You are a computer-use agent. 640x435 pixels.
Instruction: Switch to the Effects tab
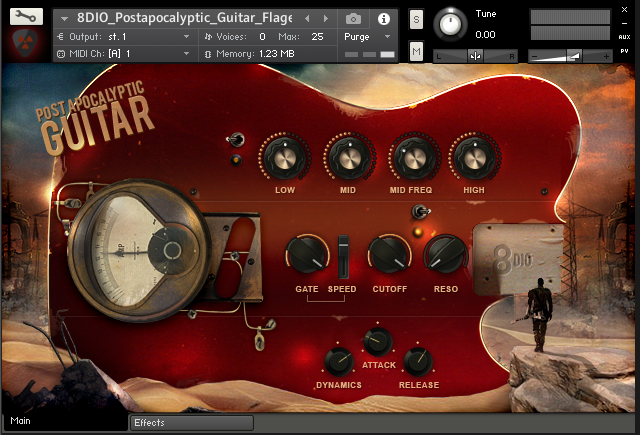192,423
